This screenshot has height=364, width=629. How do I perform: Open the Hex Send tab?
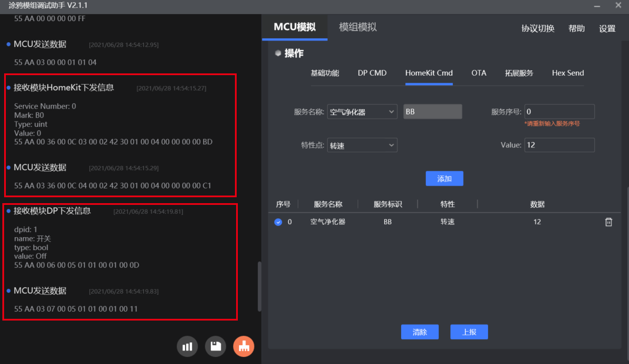point(567,73)
